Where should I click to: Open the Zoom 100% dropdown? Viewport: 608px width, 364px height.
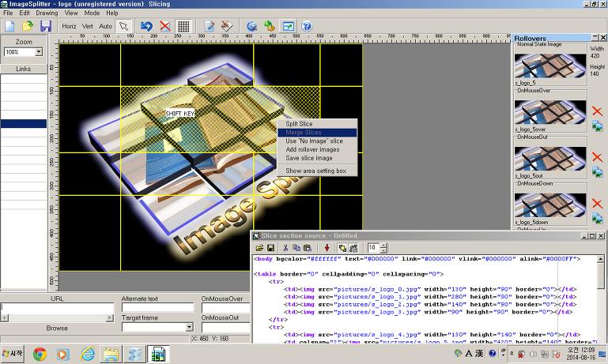pos(39,52)
